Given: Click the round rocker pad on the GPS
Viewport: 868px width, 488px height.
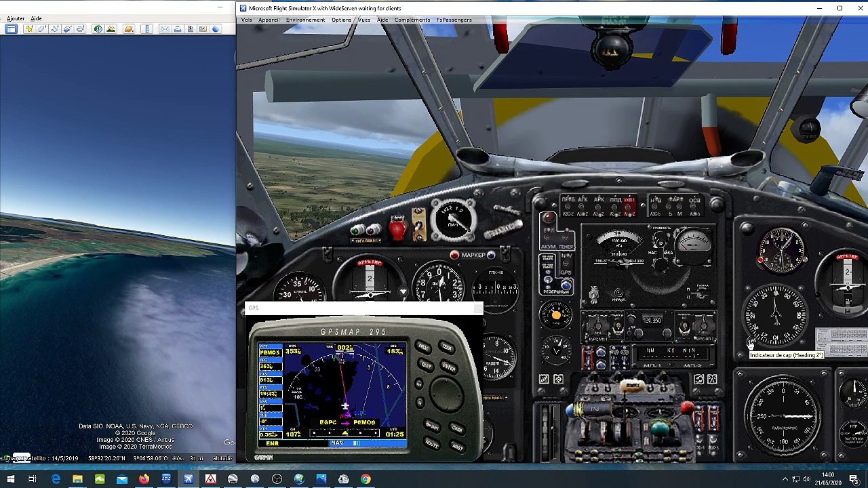Looking at the screenshot, I should click(446, 394).
